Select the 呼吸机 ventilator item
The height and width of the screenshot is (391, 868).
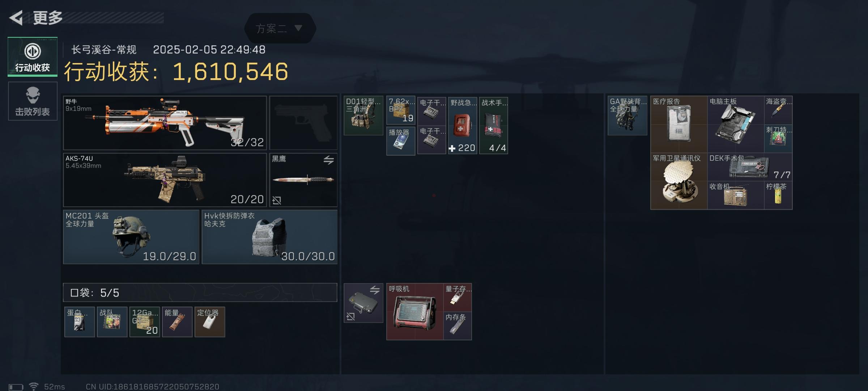coord(415,312)
